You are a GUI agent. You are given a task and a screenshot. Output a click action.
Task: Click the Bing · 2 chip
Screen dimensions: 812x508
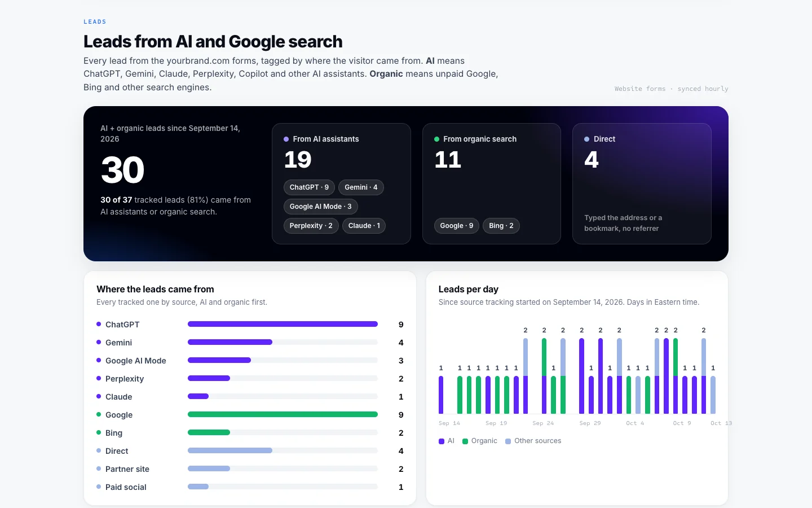pos(501,226)
